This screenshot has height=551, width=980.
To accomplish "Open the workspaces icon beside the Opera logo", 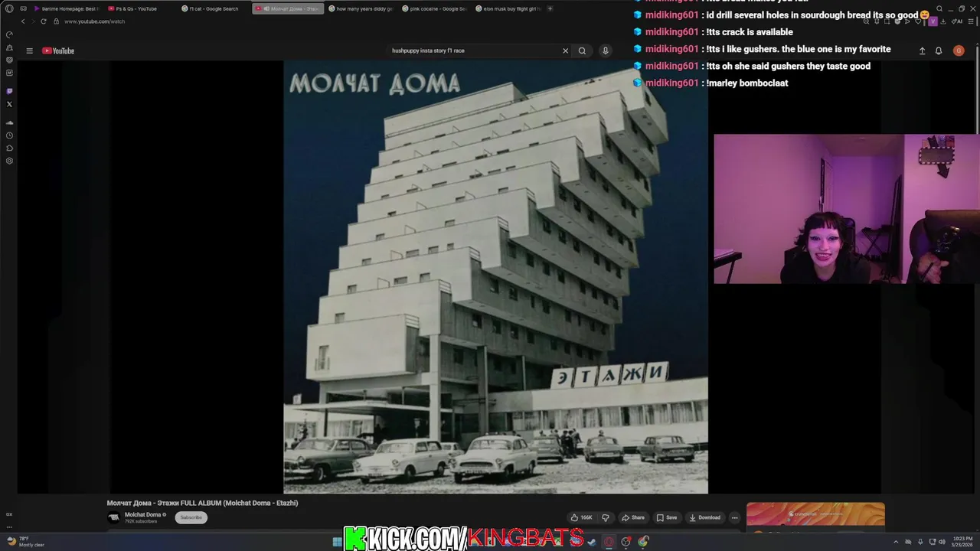I will coord(24,8).
